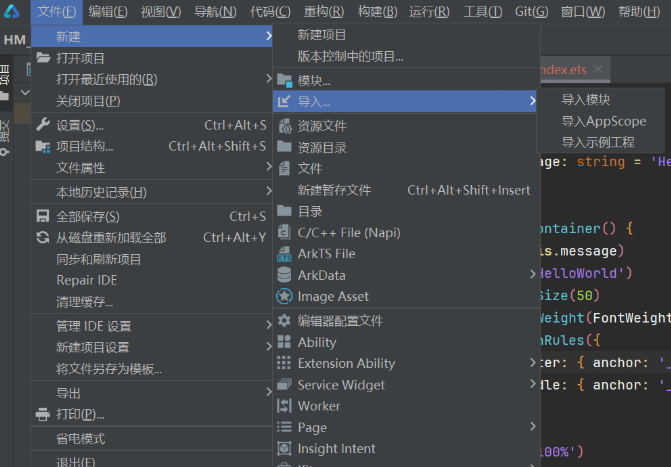
Task: Click the document icon beside 文件
Action: point(284,168)
